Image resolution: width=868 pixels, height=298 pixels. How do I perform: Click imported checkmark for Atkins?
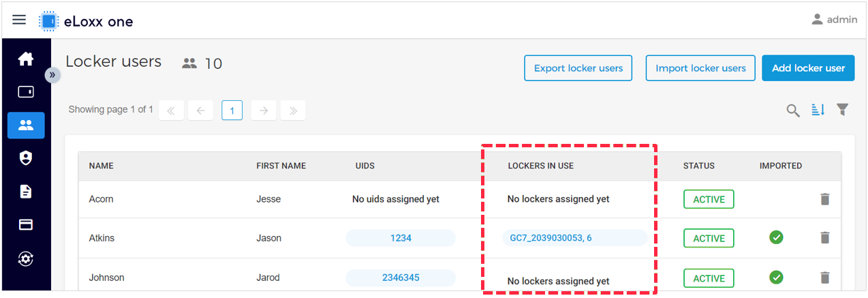[x=776, y=237]
